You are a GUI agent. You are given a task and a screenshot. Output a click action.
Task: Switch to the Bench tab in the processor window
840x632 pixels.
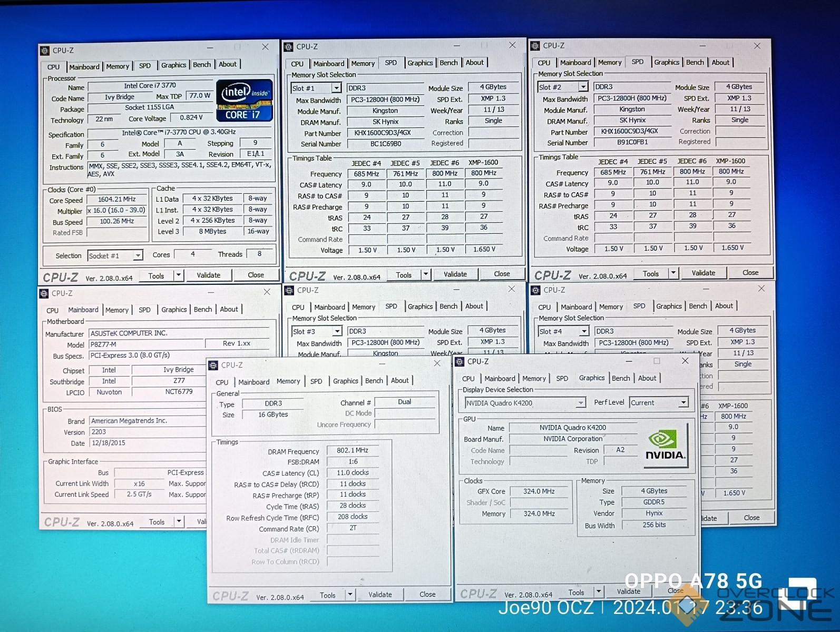202,65
